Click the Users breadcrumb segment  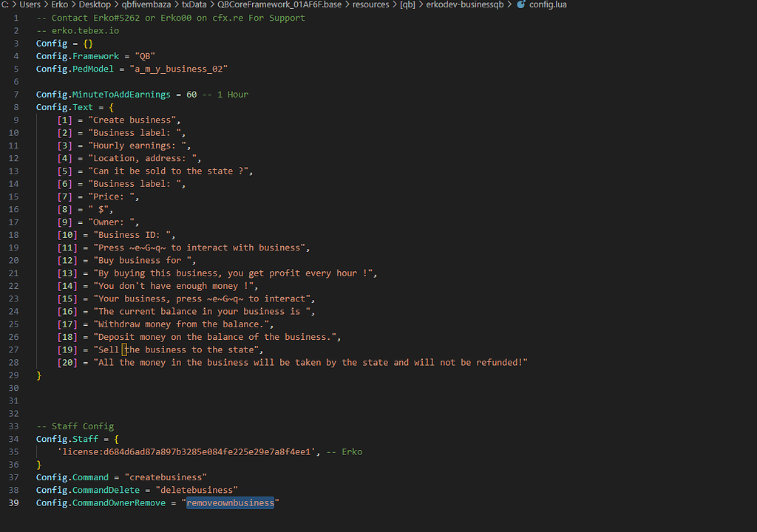pos(30,4)
